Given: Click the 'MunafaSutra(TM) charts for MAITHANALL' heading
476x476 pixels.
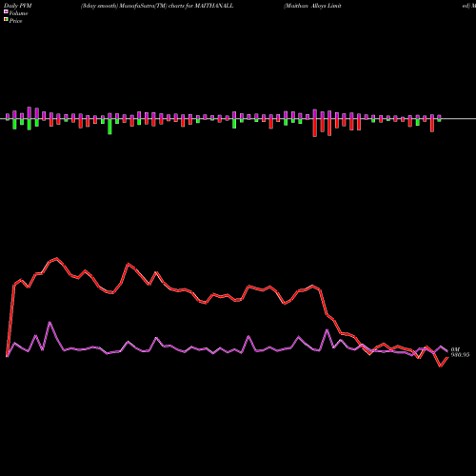Looking at the screenshot, I should coord(177,6).
